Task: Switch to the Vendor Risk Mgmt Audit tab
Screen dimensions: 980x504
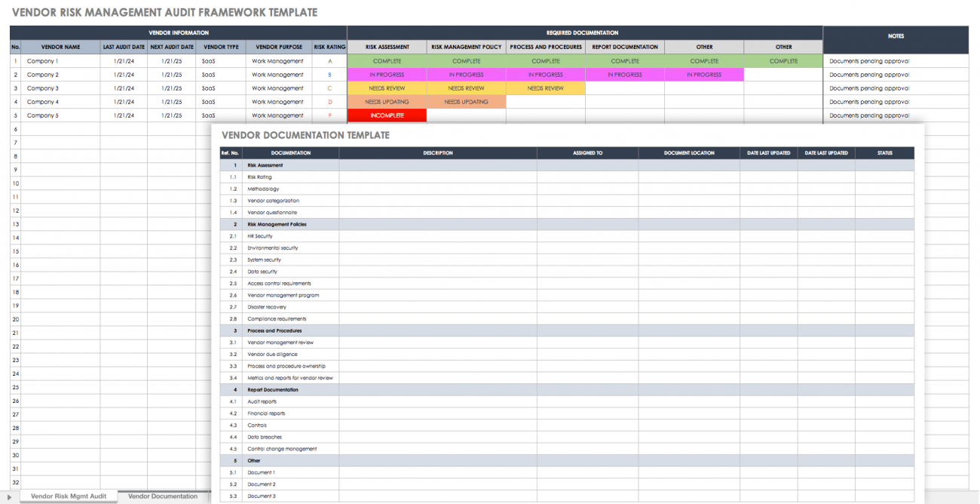Action: click(68, 496)
